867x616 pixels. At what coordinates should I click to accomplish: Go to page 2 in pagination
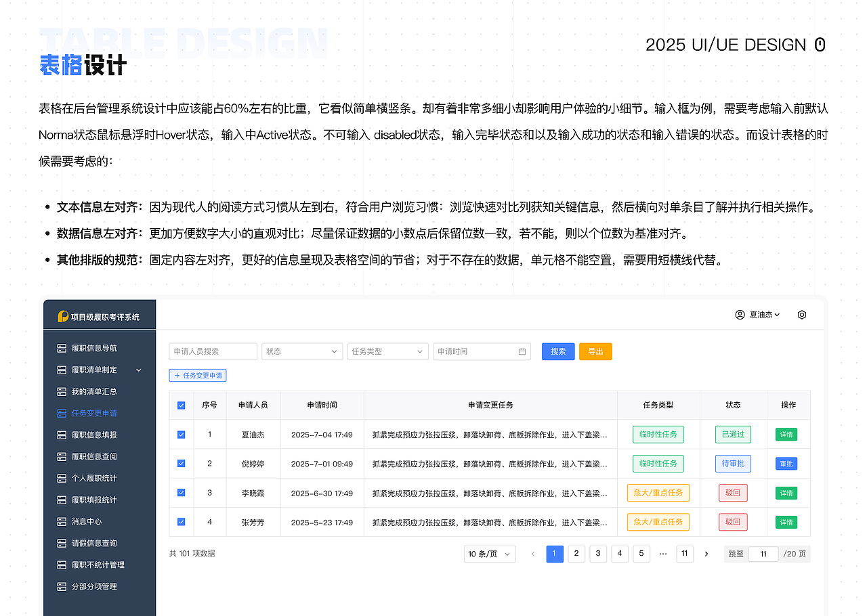pos(576,554)
